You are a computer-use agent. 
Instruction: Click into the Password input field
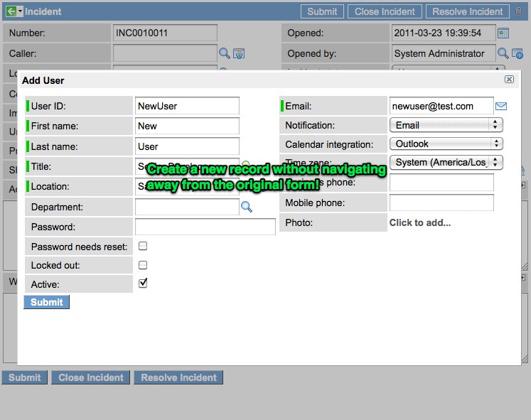coord(205,227)
